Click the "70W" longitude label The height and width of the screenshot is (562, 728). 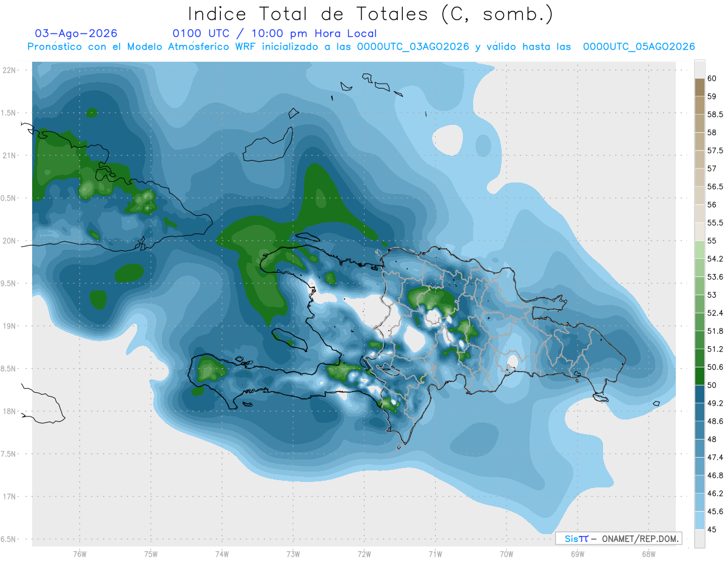coord(506,554)
